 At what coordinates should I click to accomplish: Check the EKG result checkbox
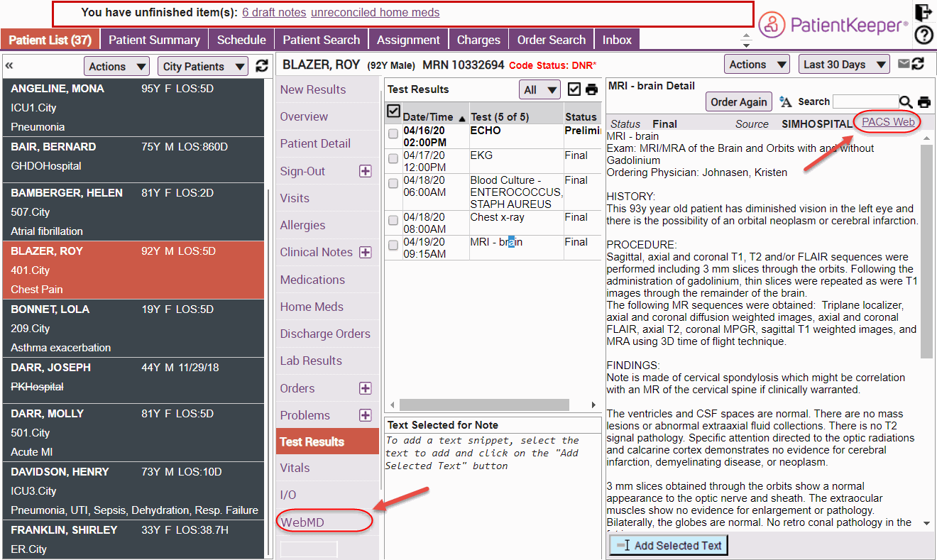(x=393, y=159)
